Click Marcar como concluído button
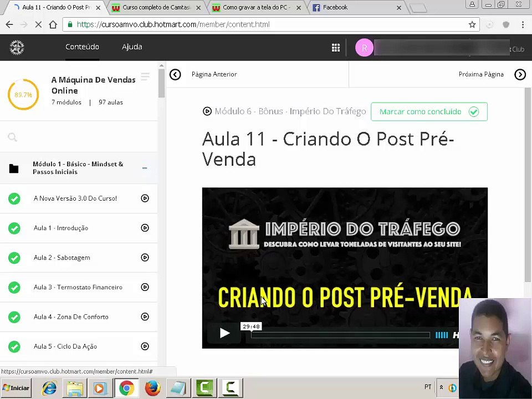Screen dimensions: 532x399 pos(429,111)
